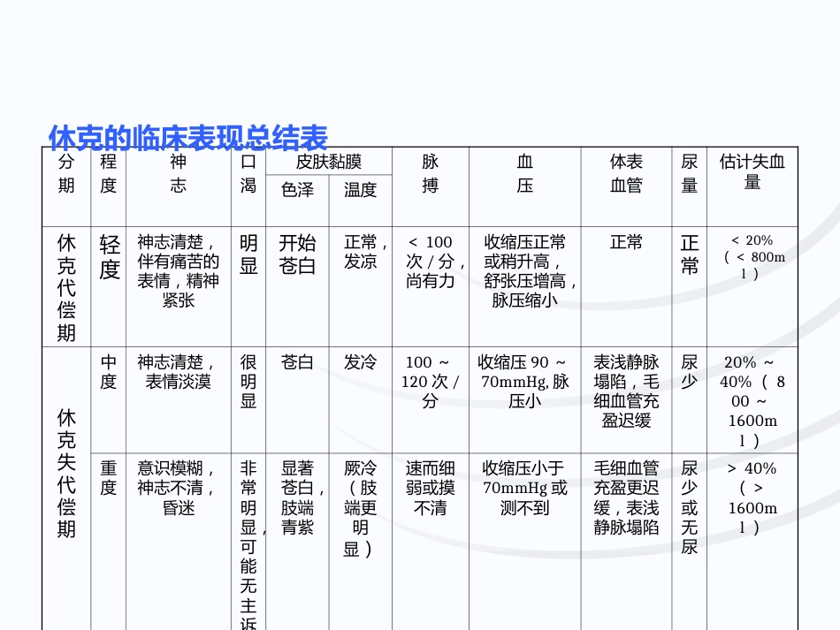
Task: Select the 休克失代偿期 stage cell
Action: [x=66, y=489]
